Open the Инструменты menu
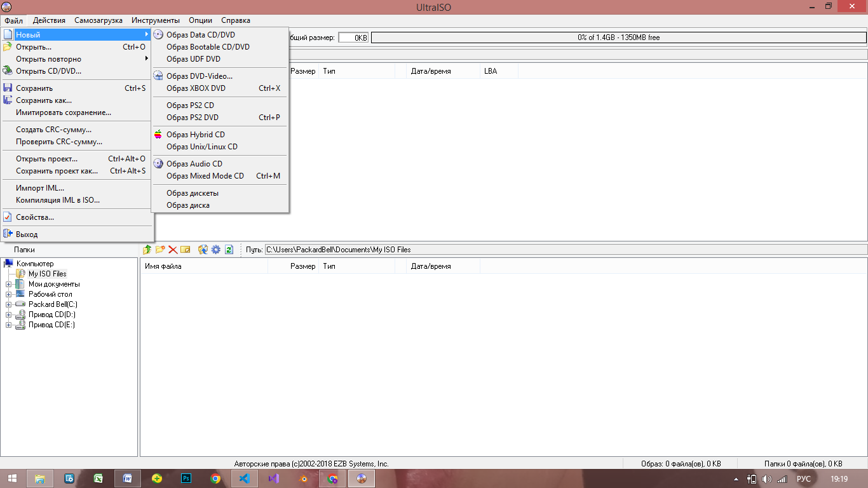Screen dimensions: 868x488 click(x=156, y=20)
